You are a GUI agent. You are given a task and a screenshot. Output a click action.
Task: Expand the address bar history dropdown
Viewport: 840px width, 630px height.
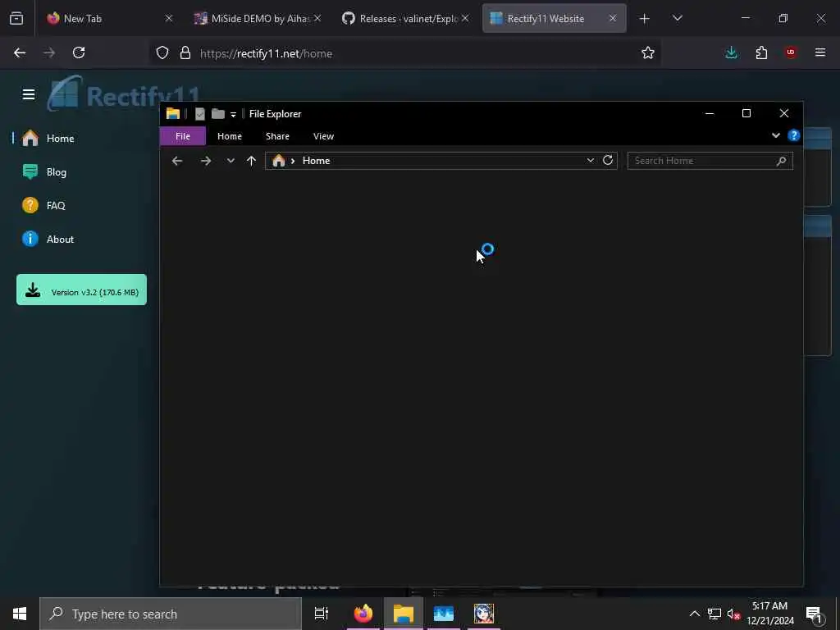click(x=591, y=160)
